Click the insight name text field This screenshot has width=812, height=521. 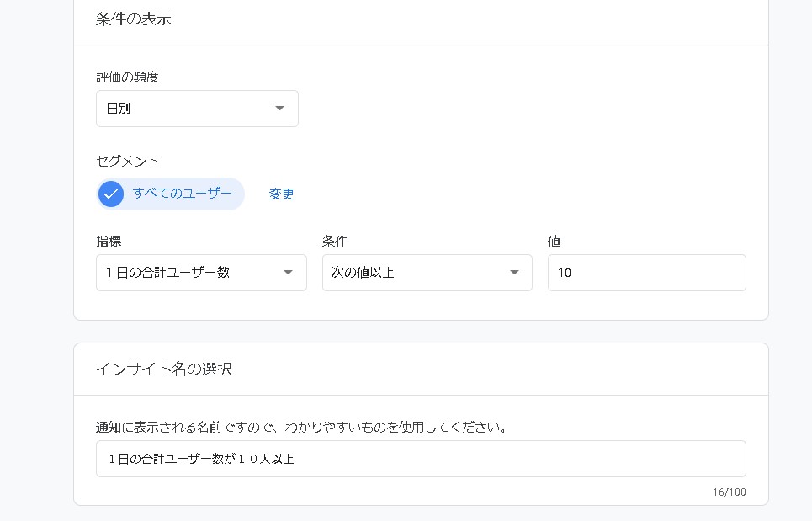[421, 459]
